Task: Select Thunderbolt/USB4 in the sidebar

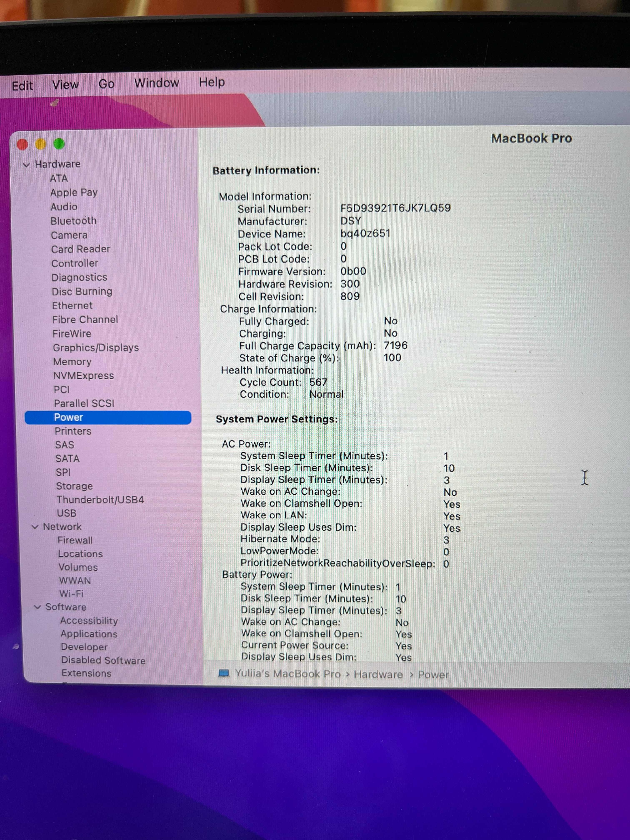Action: click(x=100, y=500)
